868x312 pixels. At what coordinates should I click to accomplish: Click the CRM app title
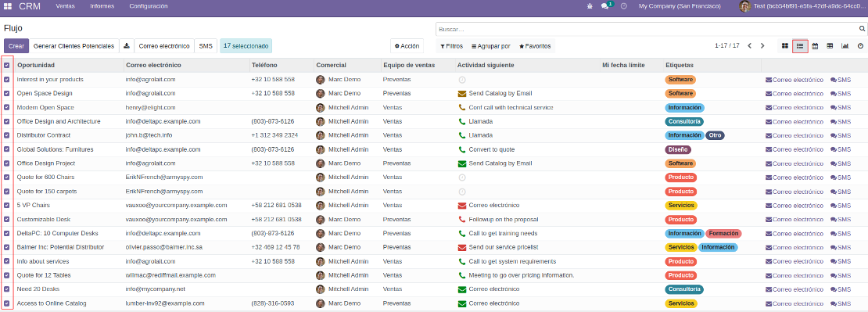pos(30,6)
